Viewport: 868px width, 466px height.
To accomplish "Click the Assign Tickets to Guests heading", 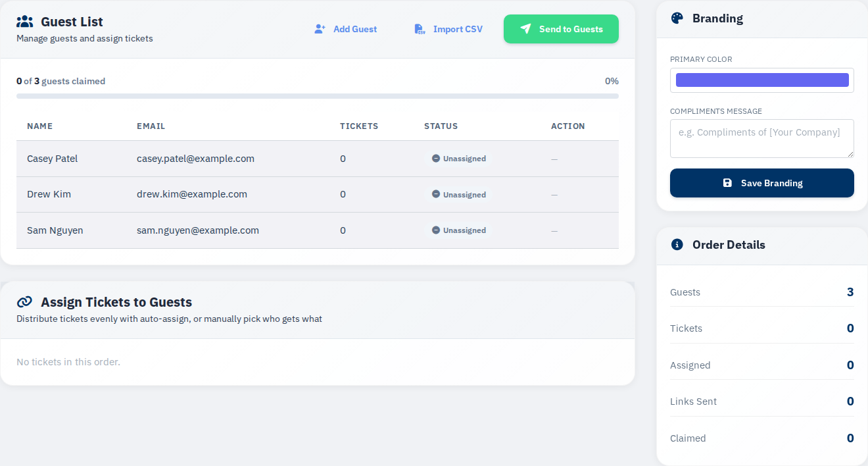I will [116, 302].
